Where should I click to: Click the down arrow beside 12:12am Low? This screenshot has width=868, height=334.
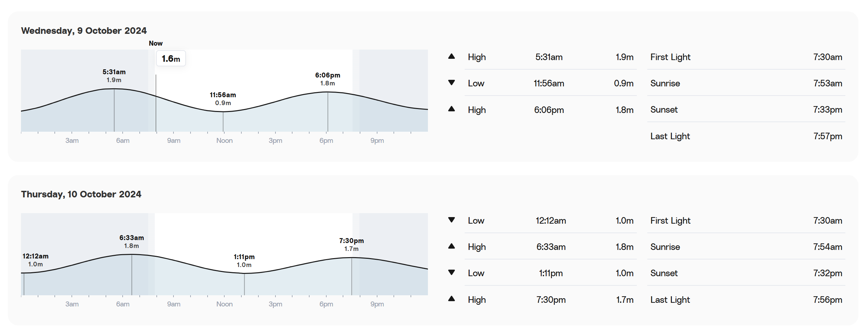click(x=452, y=220)
